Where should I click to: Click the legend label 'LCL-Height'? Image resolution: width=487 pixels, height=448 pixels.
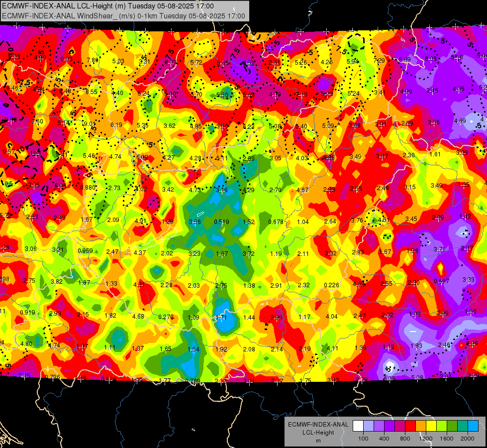pyautogui.click(x=318, y=433)
